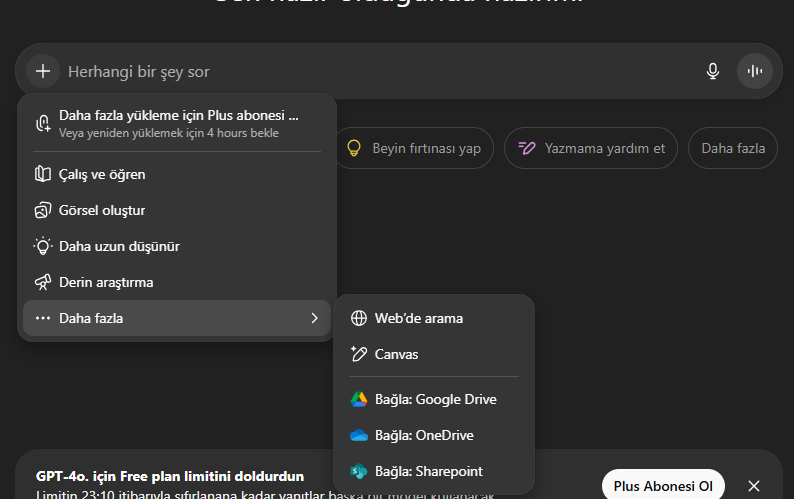The image size is (794, 499).
Task: Click the Sharepoint logo icon
Action: (x=359, y=471)
